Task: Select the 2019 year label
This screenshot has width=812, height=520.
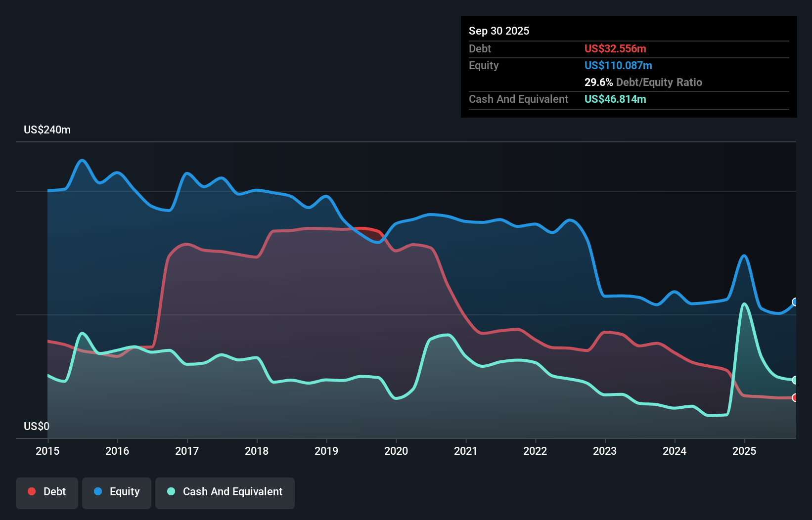Action: (x=326, y=451)
